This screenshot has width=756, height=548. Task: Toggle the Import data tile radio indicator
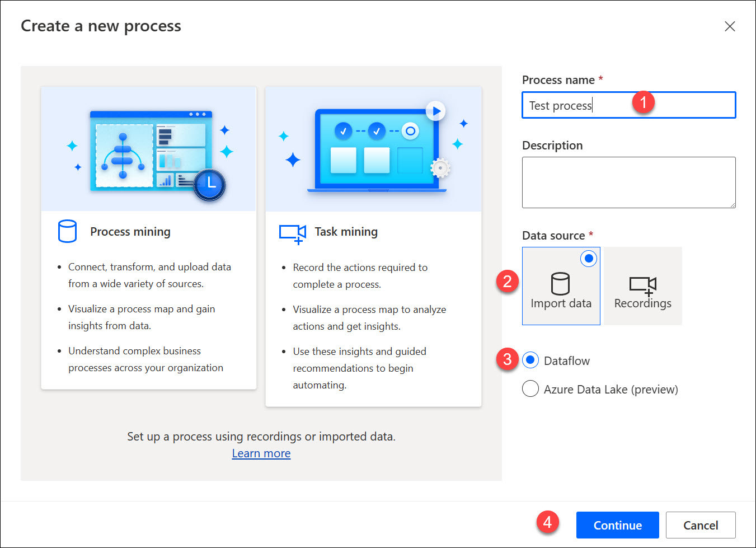pyautogui.click(x=589, y=259)
